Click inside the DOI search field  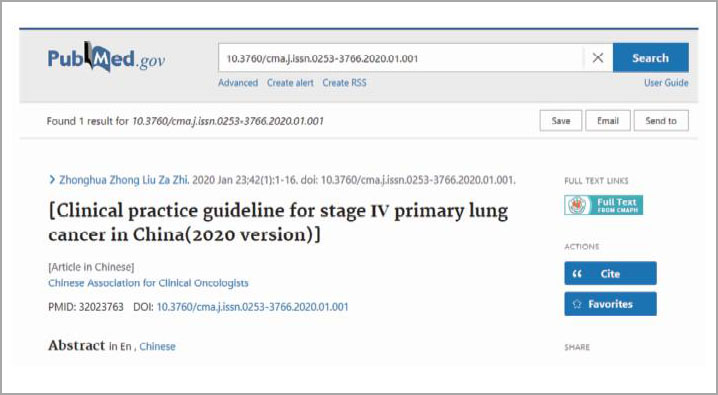[401, 58]
